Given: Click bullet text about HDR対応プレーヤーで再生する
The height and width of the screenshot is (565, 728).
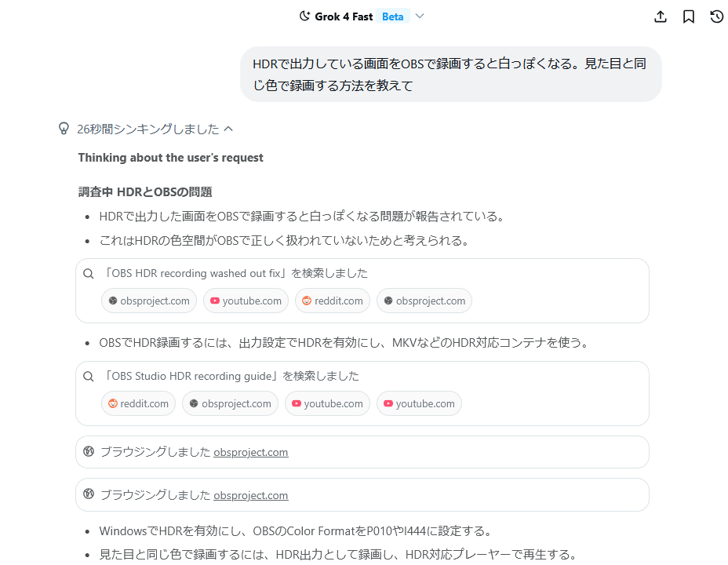Looking at the screenshot, I should pyautogui.click(x=338, y=554).
